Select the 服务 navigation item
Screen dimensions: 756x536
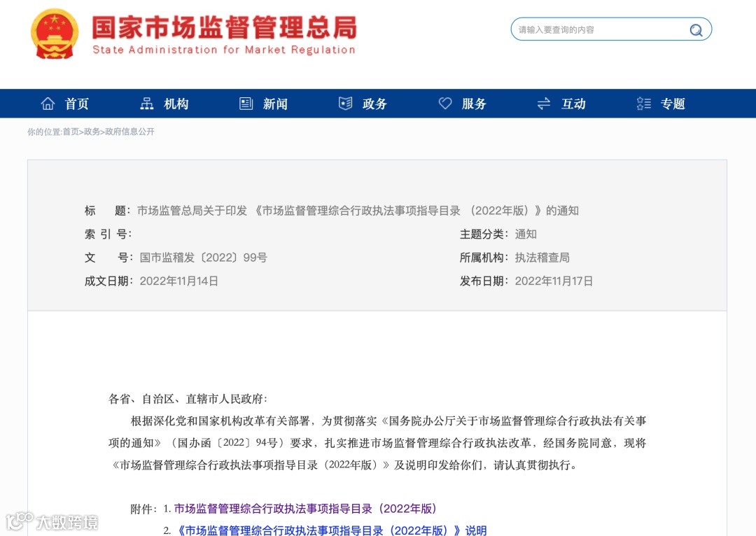[x=474, y=104]
